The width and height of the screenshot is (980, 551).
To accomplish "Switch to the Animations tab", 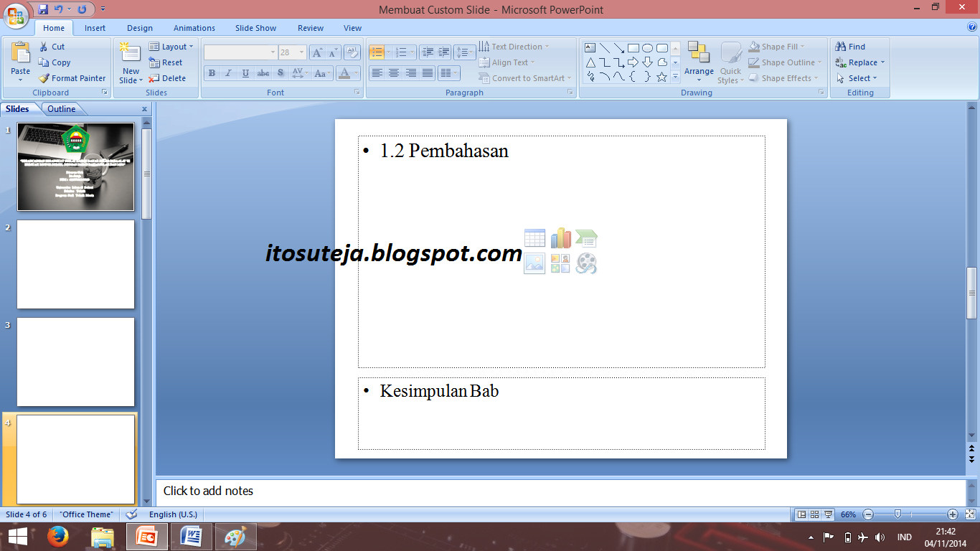I will [x=194, y=28].
